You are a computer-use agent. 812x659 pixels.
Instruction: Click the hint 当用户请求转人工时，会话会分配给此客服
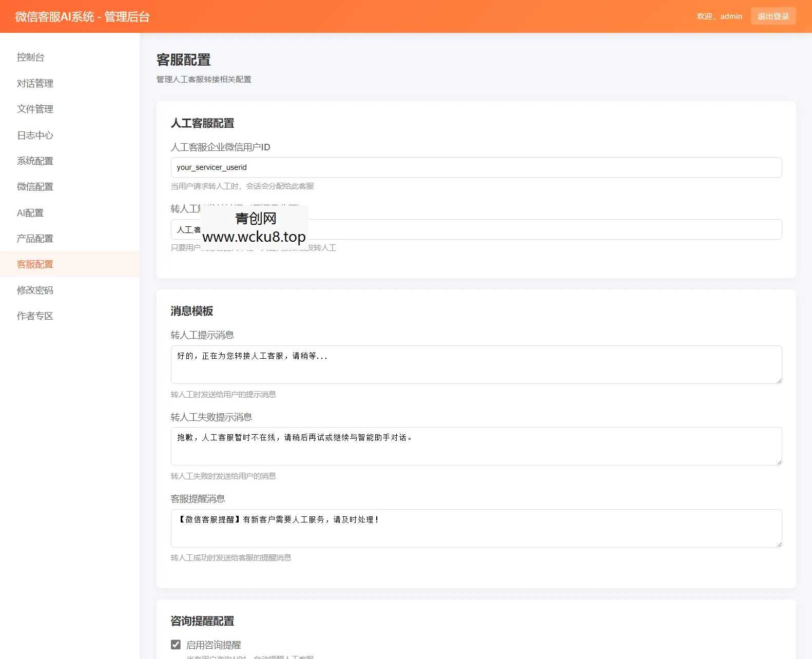[x=242, y=186]
